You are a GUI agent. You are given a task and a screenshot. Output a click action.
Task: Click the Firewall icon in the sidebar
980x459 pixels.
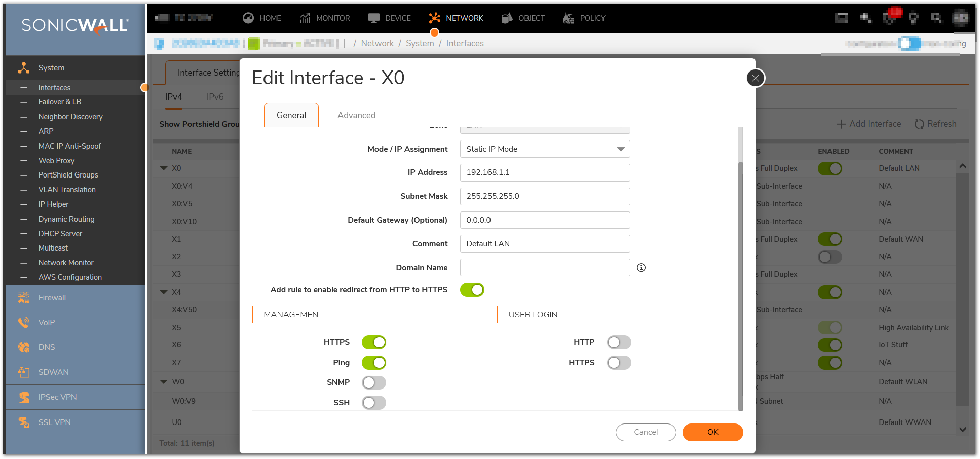coord(23,298)
